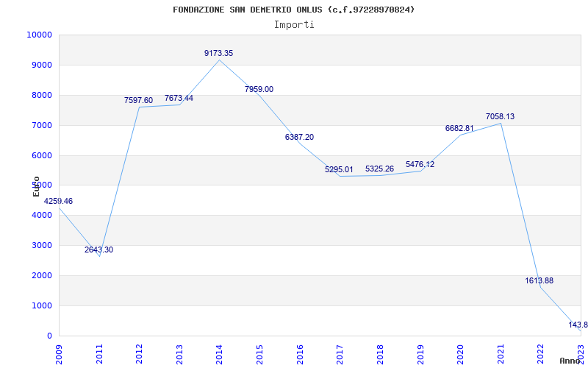Select the 1613.88 data label
The width and height of the screenshot is (588, 368).
pos(539,280)
